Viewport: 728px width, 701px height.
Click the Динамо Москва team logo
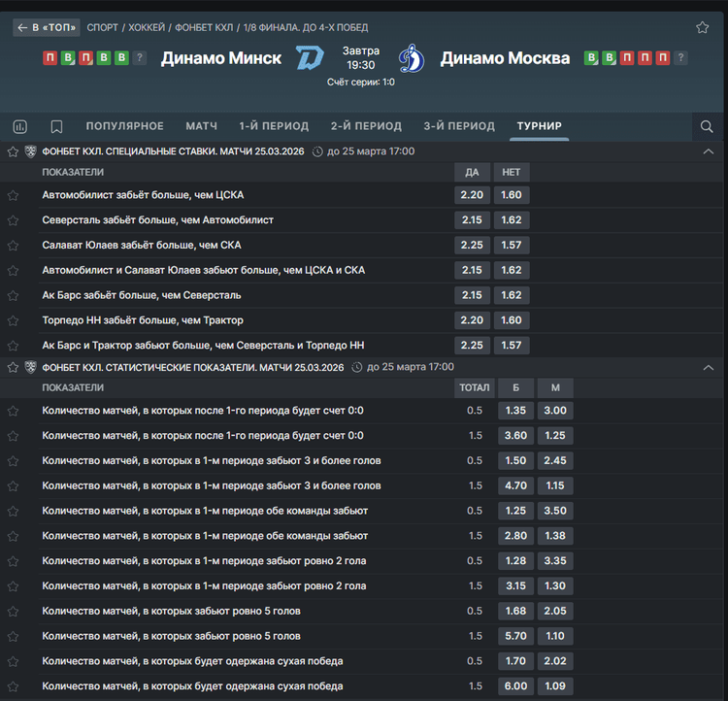pyautogui.click(x=412, y=58)
